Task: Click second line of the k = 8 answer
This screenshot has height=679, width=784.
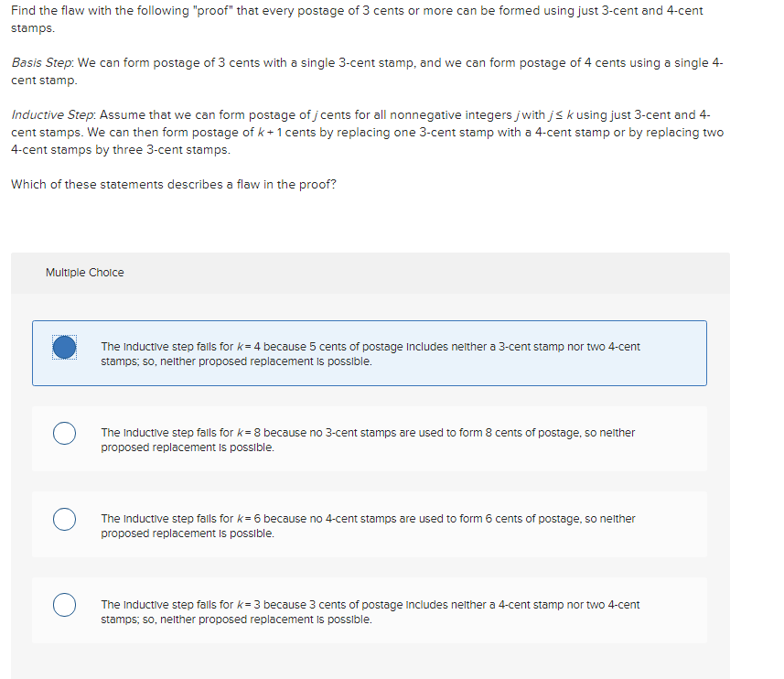Action: click(188, 447)
